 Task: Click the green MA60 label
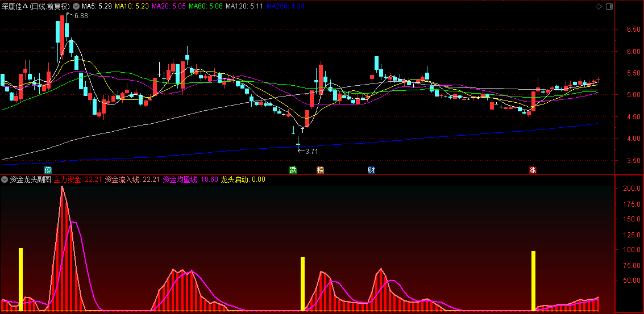click(206, 6)
